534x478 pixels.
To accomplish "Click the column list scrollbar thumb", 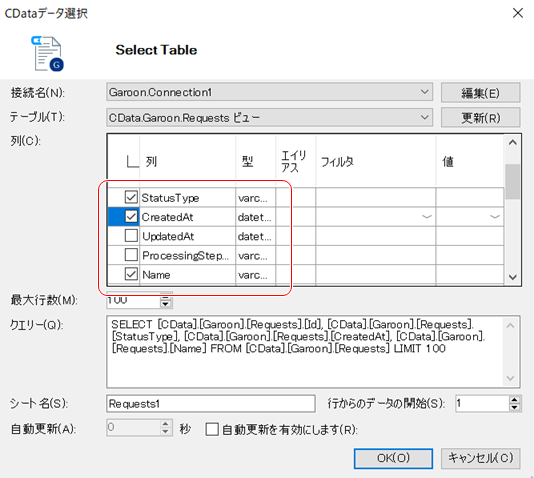I will [x=513, y=181].
